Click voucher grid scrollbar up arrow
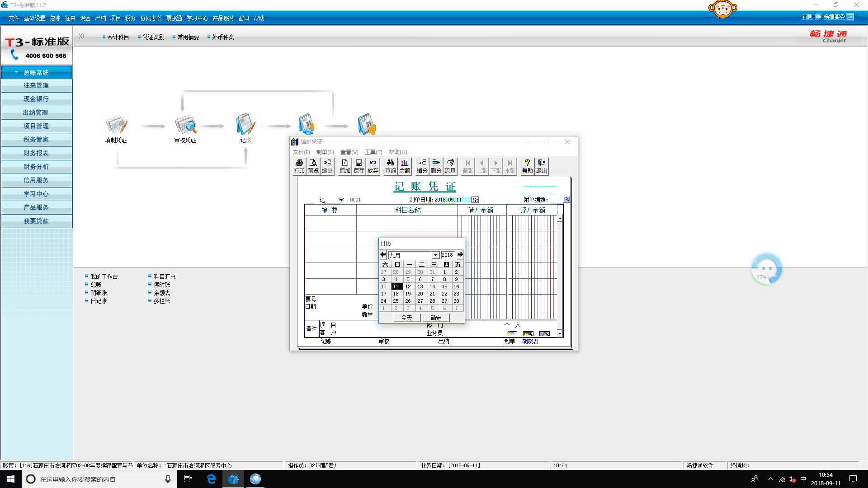 (560, 218)
